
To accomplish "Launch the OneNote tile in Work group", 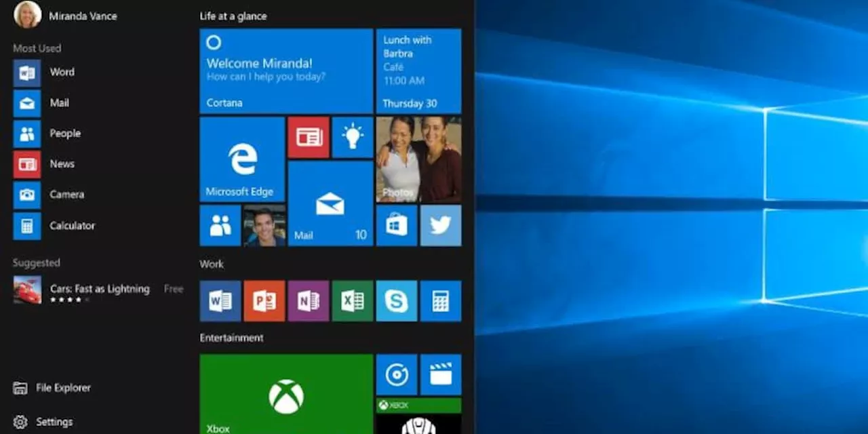I will pyautogui.click(x=309, y=300).
